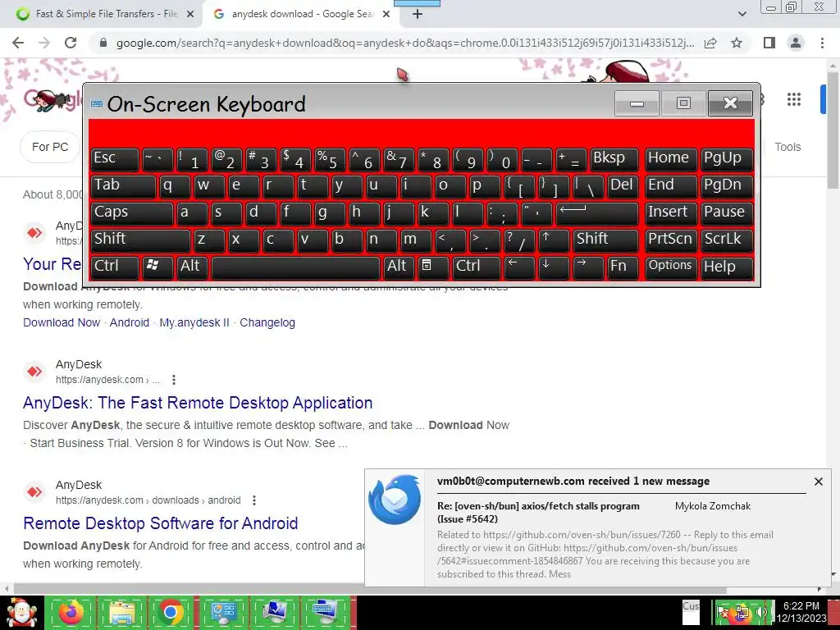
Task: Open Chrome three-dot menu
Action: [822, 43]
